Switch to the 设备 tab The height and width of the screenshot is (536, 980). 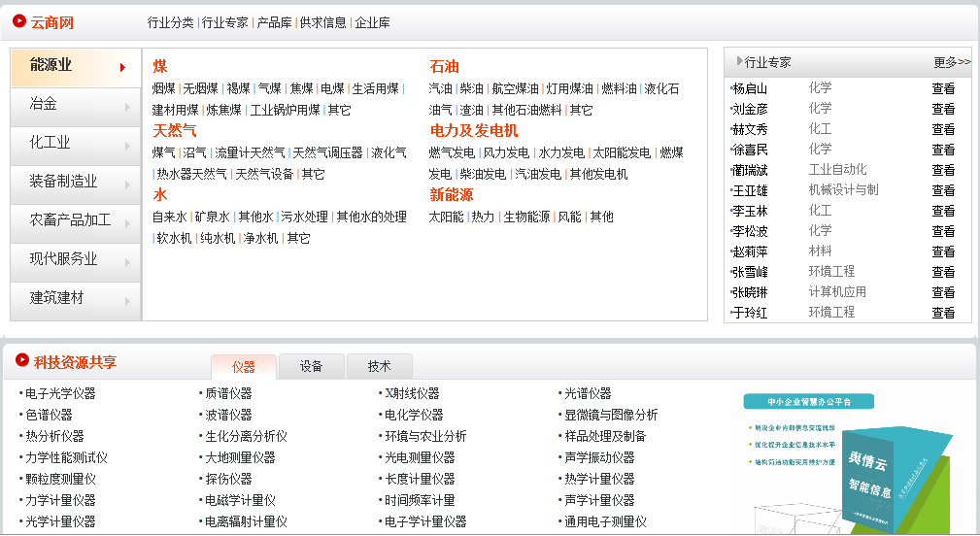pyautogui.click(x=311, y=367)
